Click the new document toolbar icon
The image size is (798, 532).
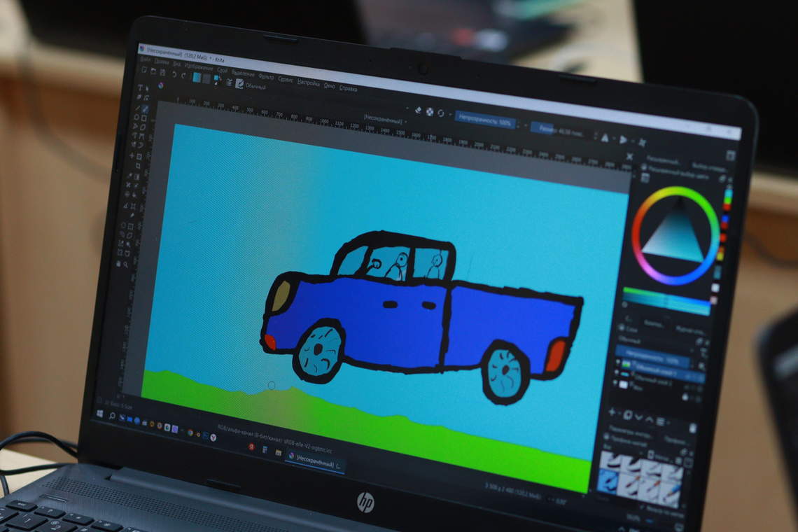[144, 70]
